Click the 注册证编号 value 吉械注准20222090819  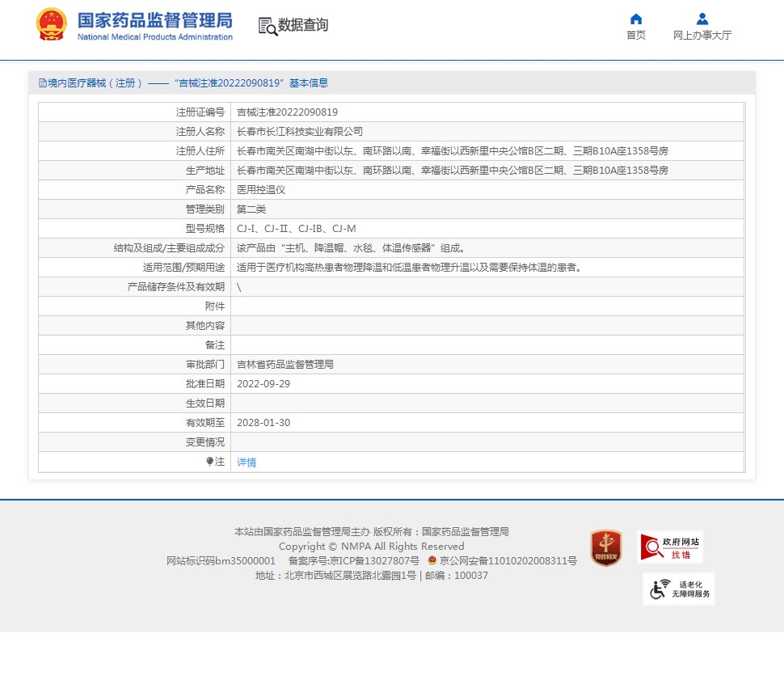[x=287, y=112]
